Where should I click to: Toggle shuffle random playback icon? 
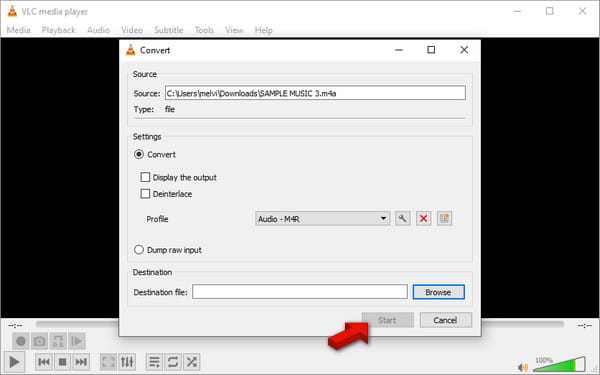point(191,362)
